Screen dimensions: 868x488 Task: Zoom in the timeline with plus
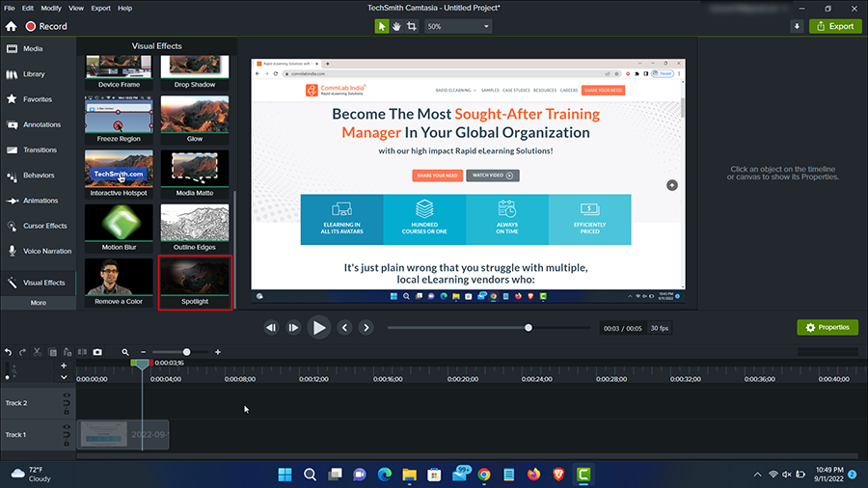218,352
